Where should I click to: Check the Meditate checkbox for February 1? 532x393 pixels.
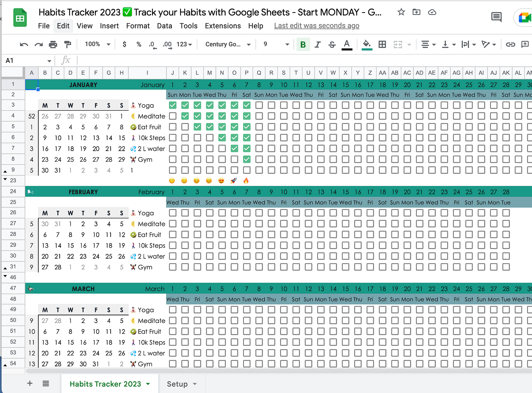[x=173, y=224]
